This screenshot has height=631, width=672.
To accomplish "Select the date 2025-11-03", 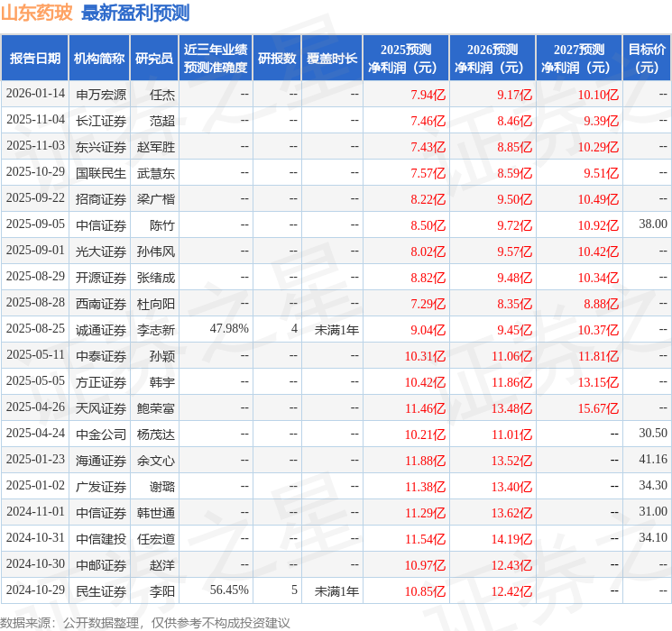I will pos(35,146).
